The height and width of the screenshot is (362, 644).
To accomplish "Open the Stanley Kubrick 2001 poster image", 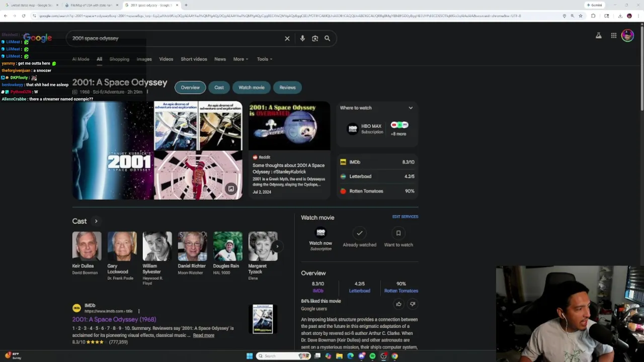I will click(112, 150).
